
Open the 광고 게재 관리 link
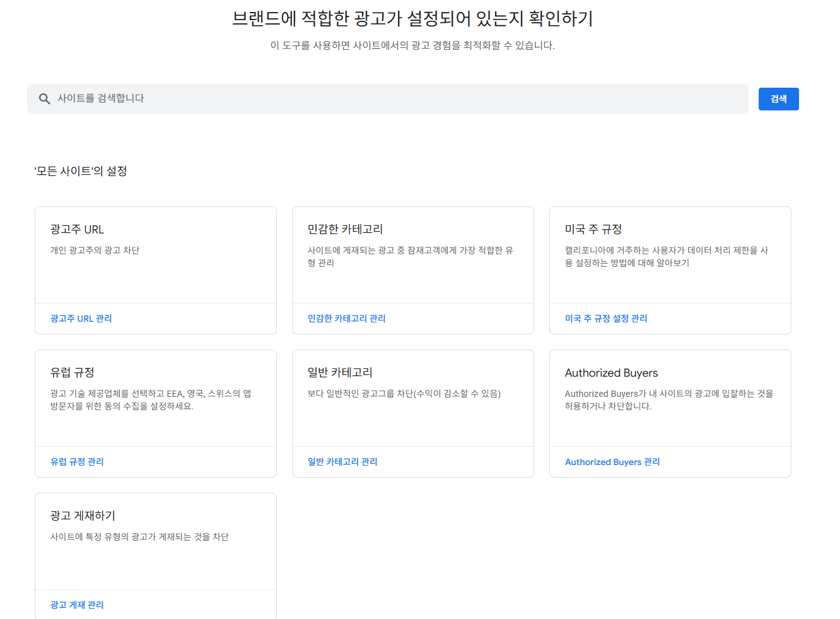[x=76, y=604]
